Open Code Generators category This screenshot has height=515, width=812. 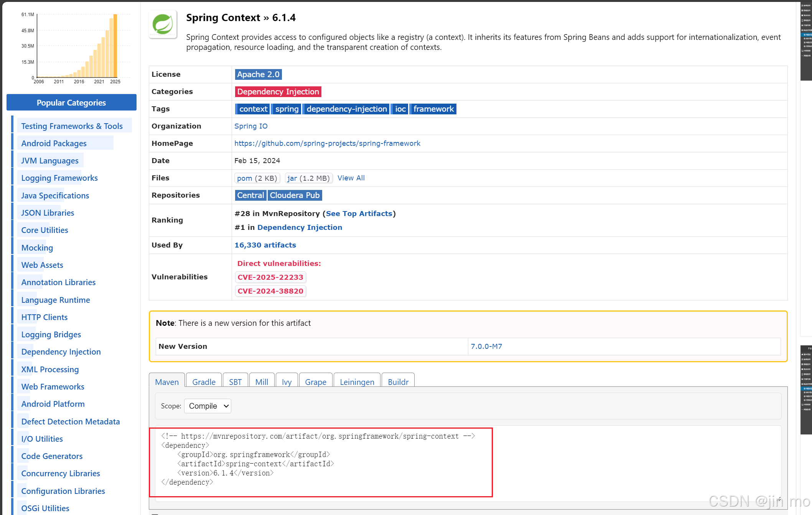[52, 456]
